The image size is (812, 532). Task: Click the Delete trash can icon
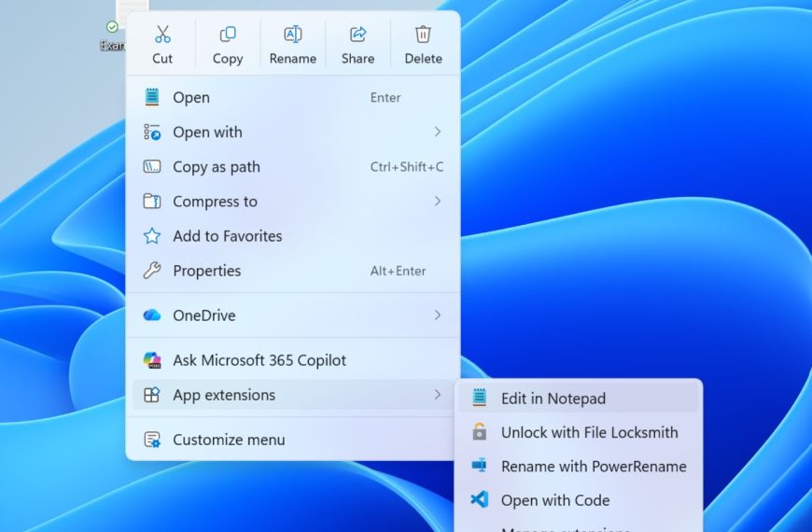point(423,35)
